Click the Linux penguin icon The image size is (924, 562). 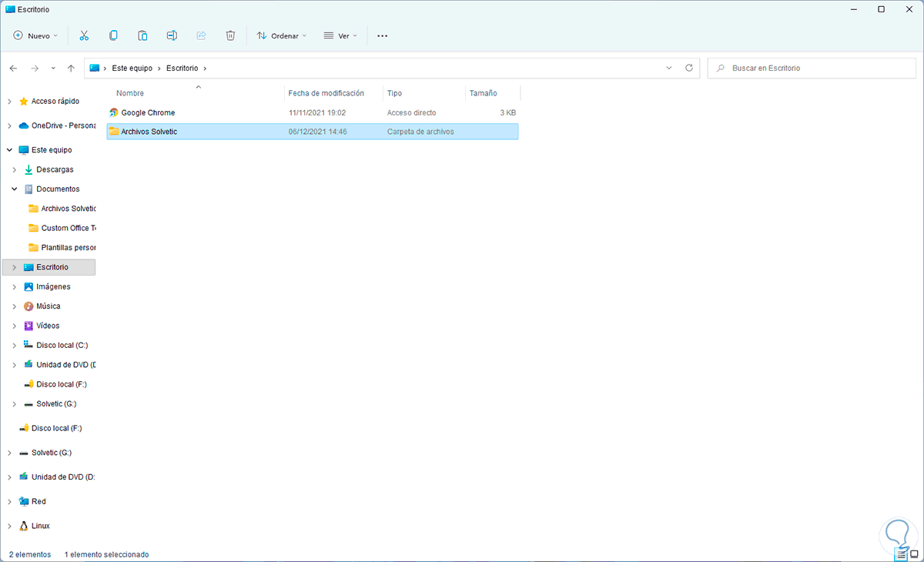tap(23, 526)
